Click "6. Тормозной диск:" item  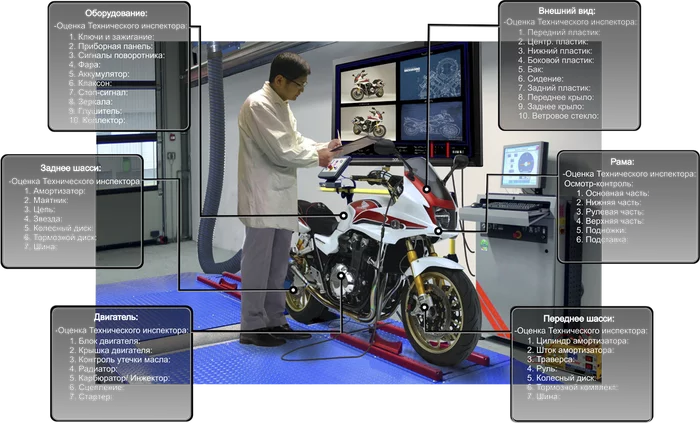pyautogui.click(x=60, y=237)
